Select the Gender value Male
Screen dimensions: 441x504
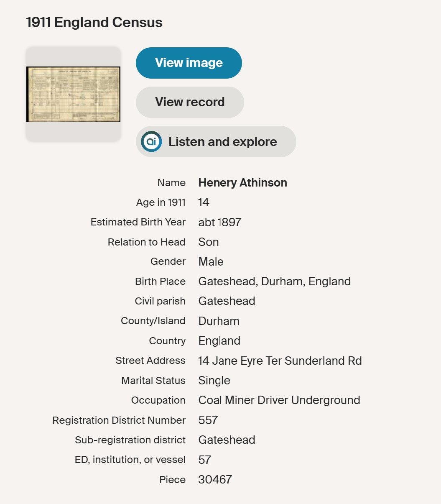point(211,262)
